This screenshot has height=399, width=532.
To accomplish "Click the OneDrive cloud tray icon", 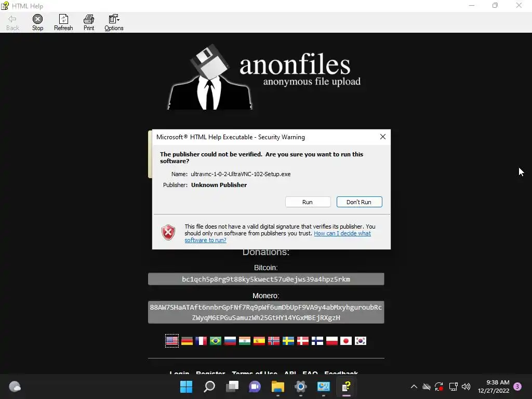I will click(x=427, y=387).
